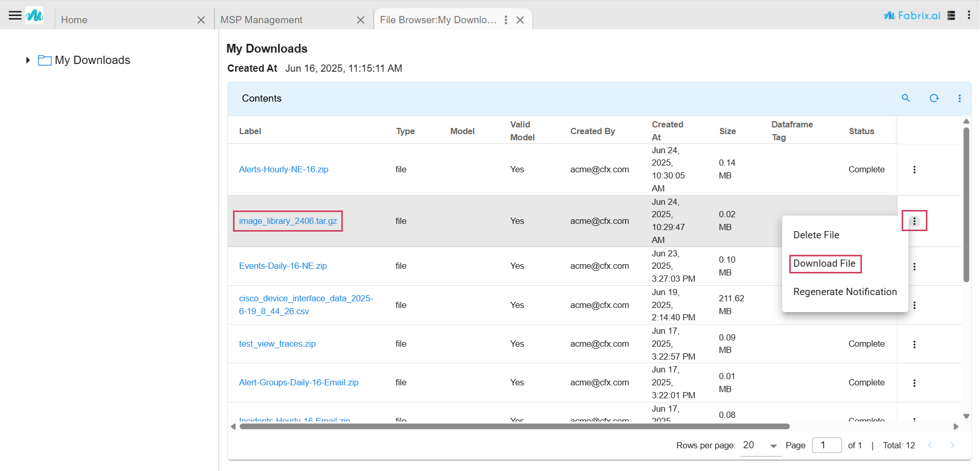Click the Page number input field
980x471 pixels.
click(x=826, y=445)
